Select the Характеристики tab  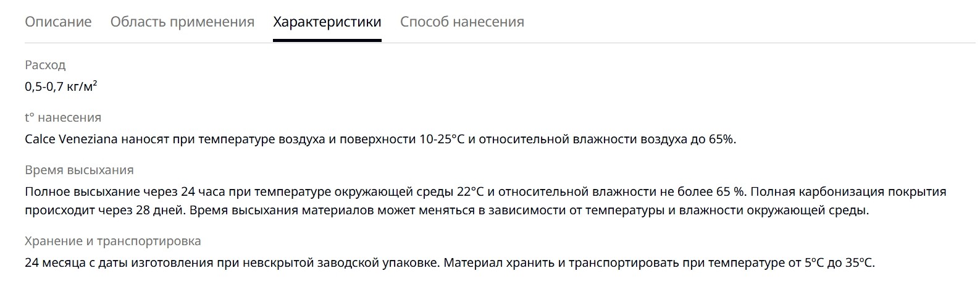[327, 22]
